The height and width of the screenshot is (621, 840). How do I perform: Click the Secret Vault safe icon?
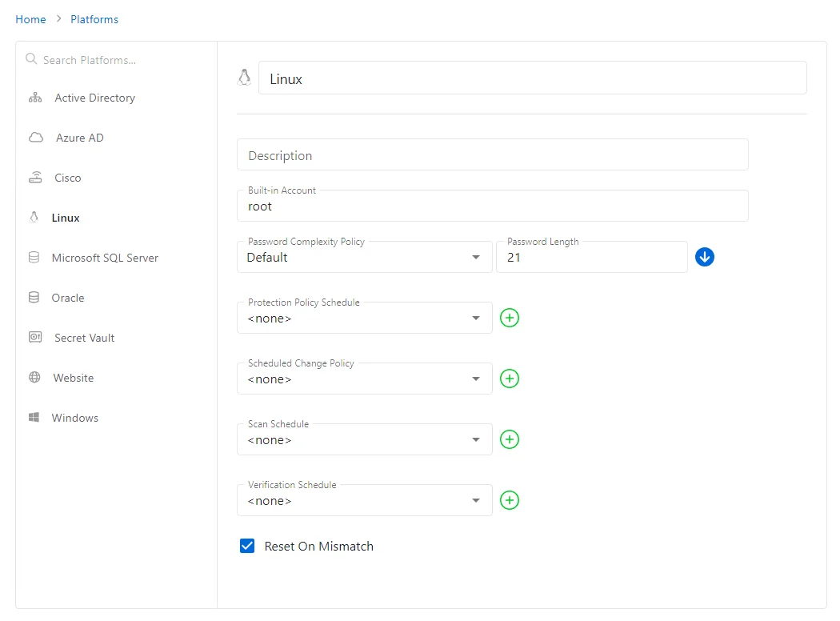coord(35,338)
